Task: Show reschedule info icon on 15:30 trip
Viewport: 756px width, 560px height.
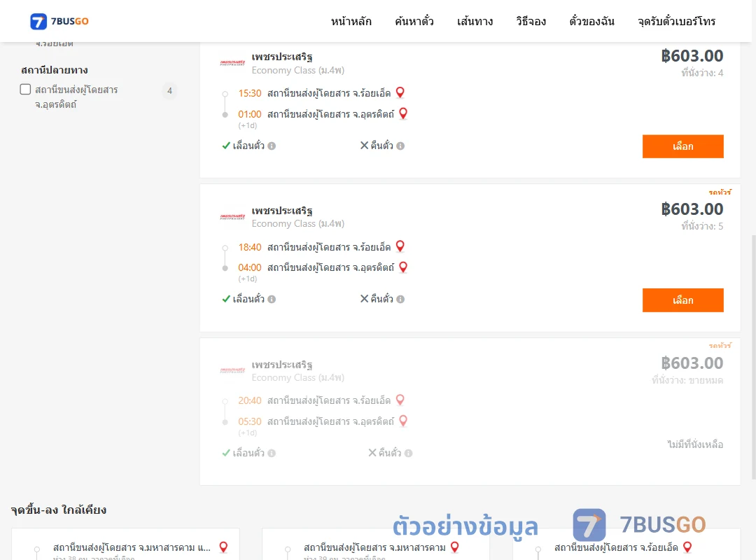Action: click(272, 146)
